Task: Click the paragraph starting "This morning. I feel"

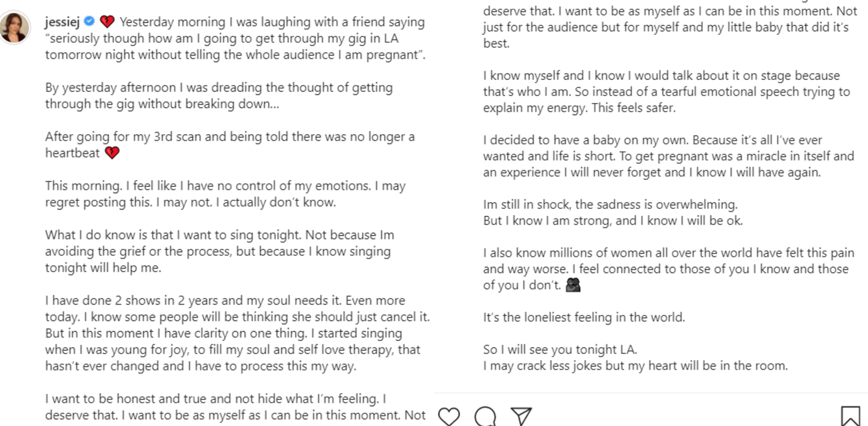Action: pos(225,194)
